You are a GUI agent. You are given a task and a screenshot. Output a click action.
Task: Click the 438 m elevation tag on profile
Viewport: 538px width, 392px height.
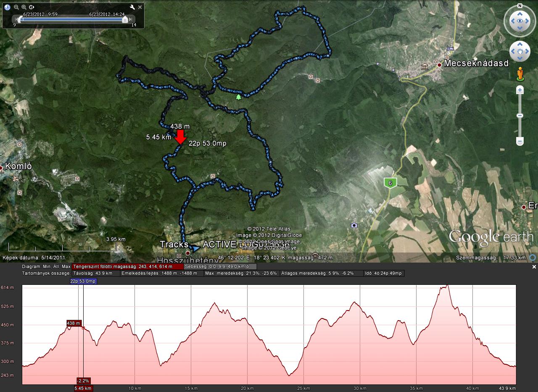(x=74, y=323)
